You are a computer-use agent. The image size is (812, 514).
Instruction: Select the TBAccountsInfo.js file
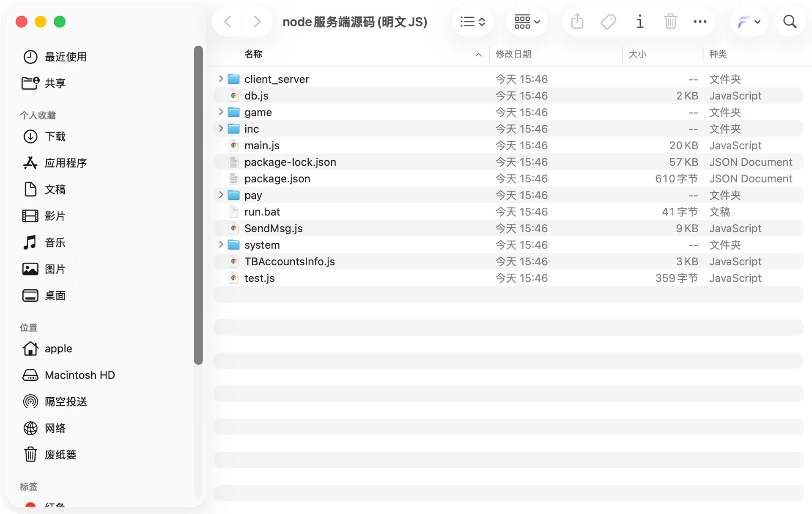[x=508, y=261]
